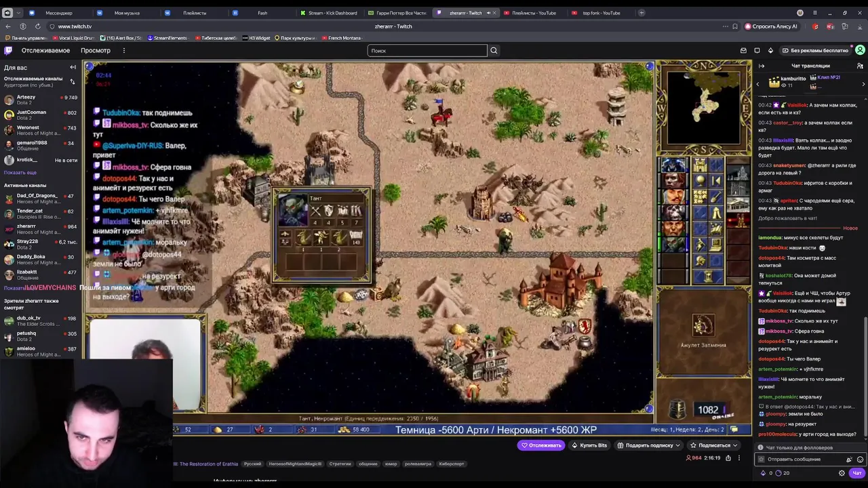Show more followed channels via Показать еще
Screen dimensions: 868x488
[20, 173]
